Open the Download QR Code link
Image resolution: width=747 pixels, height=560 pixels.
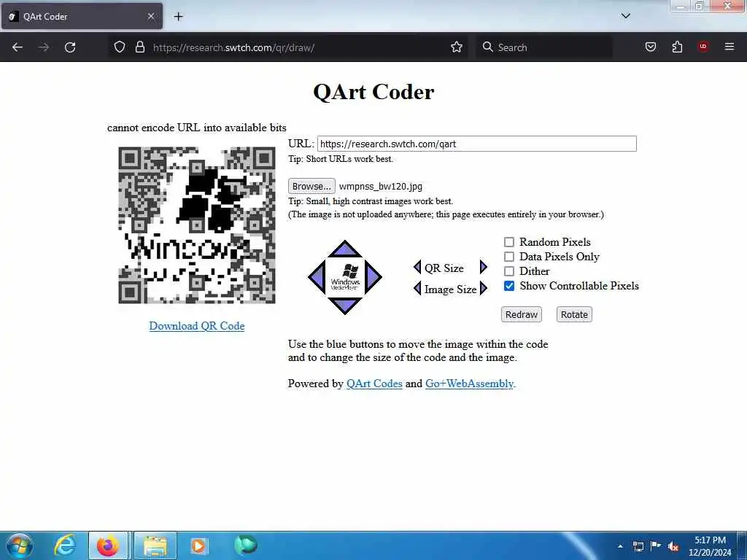(x=197, y=326)
